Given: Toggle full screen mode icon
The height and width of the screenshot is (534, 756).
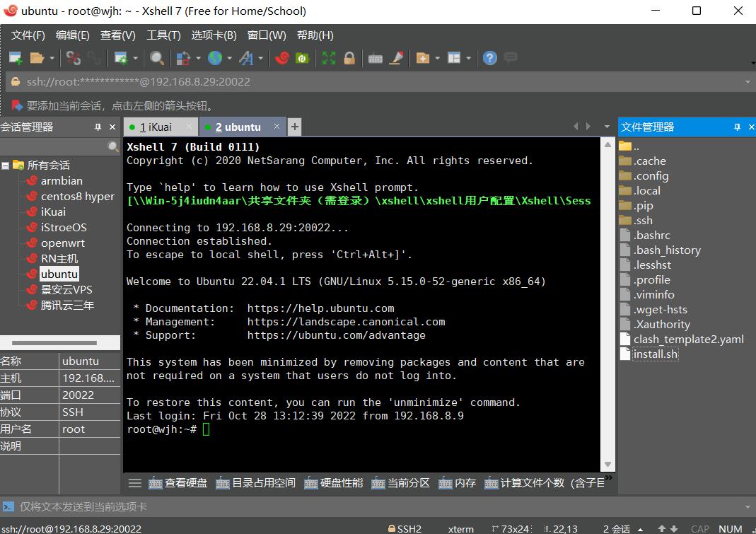Looking at the screenshot, I should [x=328, y=58].
